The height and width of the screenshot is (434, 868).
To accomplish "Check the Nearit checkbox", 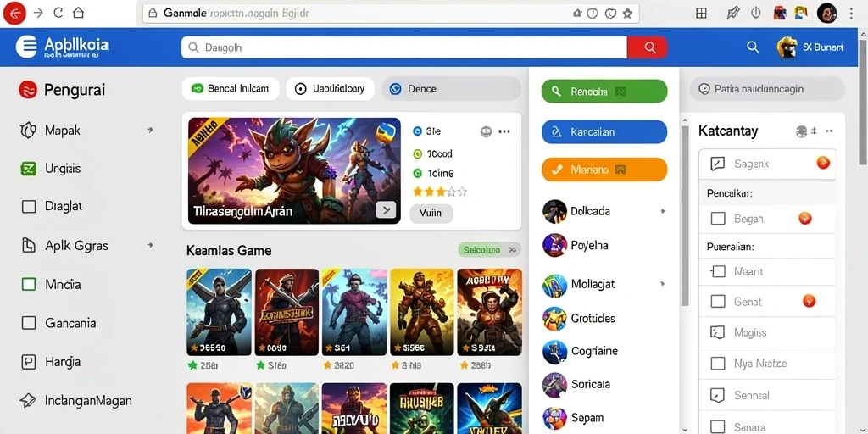I will (717, 271).
